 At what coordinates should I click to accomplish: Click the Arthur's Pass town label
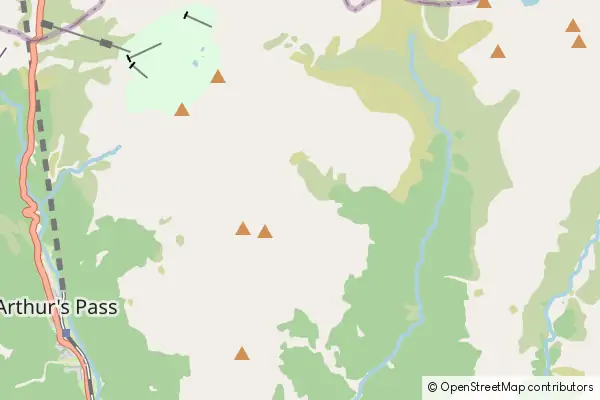[58, 307]
